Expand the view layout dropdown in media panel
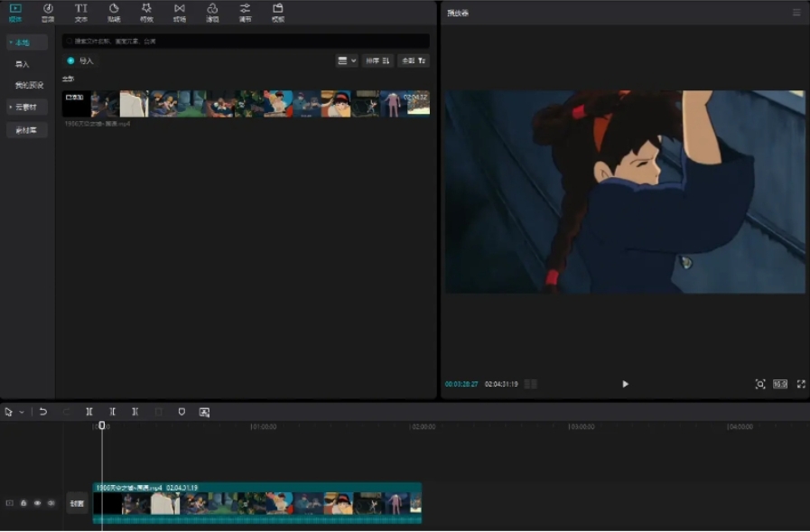This screenshot has width=810, height=532. tap(347, 61)
